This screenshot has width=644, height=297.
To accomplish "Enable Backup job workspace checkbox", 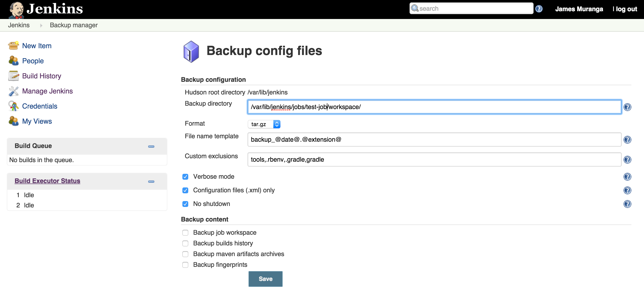I will tap(185, 233).
